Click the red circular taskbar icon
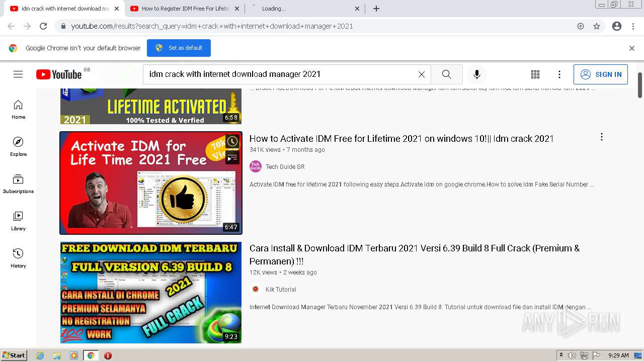Image resolution: width=644 pixels, height=362 pixels. (108, 355)
